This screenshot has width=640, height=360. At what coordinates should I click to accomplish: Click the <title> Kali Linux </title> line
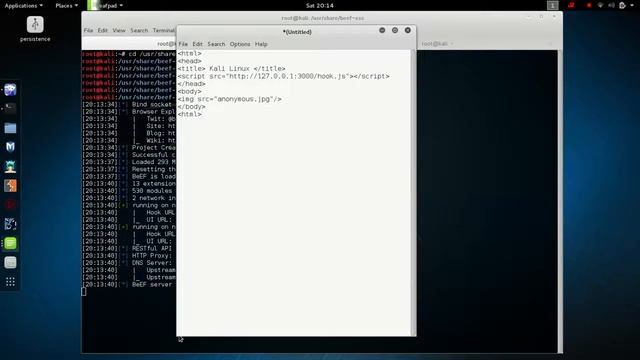point(231,69)
